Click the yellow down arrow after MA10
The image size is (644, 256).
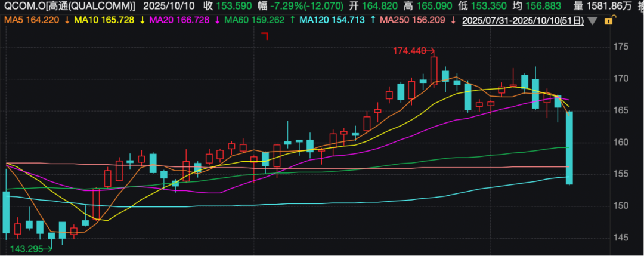[x=142, y=20]
